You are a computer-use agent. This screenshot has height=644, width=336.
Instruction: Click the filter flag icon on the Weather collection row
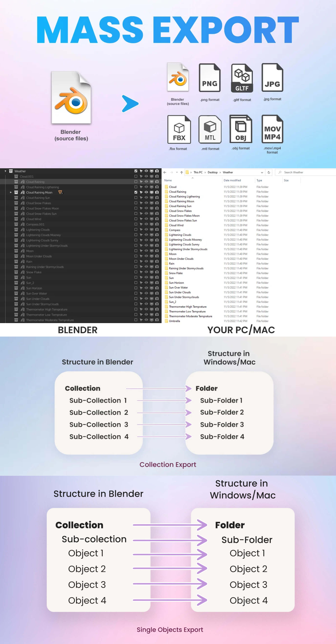(141, 171)
